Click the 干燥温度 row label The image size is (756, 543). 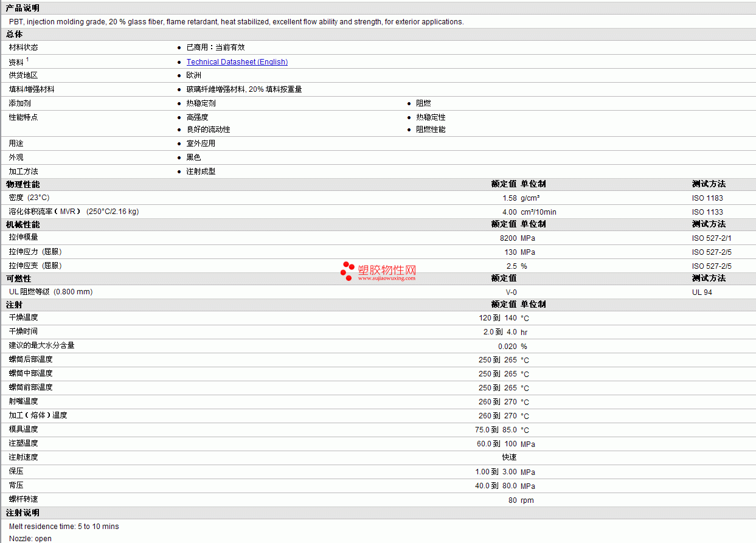tap(23, 317)
